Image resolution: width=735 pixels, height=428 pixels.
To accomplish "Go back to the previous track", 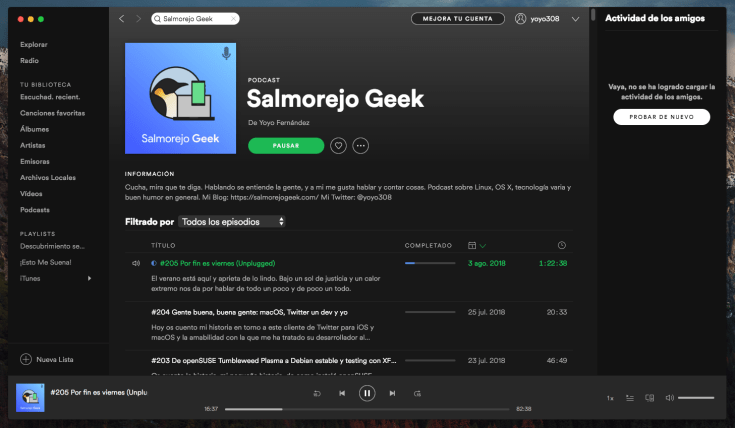I will point(342,394).
